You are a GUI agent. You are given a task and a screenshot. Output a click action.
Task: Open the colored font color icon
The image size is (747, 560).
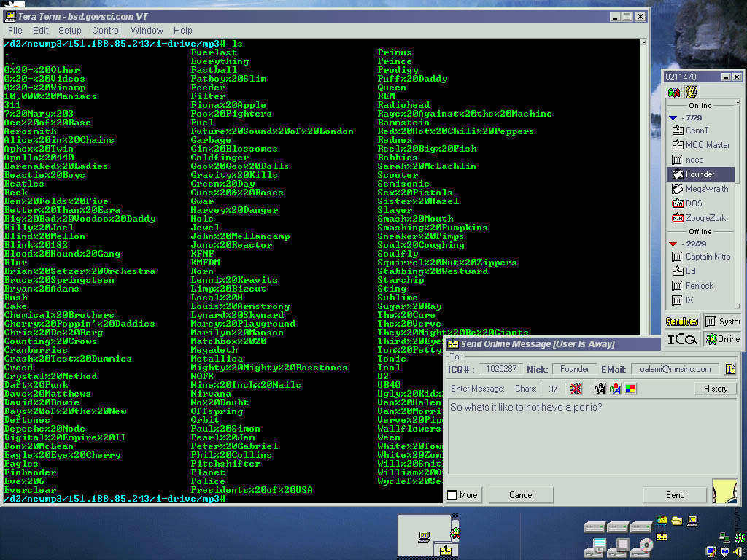[x=615, y=389]
